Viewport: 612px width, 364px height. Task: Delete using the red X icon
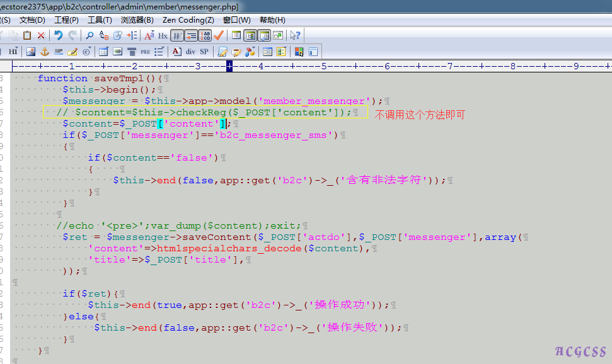[x=41, y=35]
